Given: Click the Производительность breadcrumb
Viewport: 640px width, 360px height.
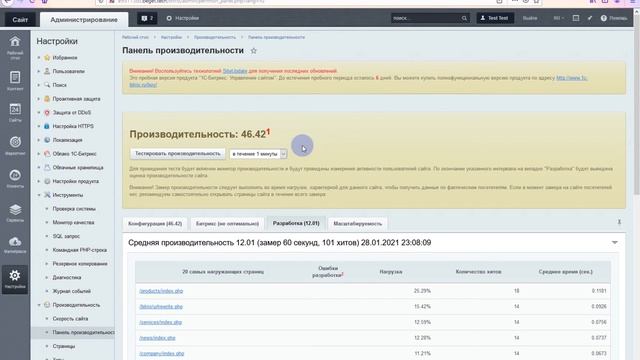Looking at the screenshot, I should pos(215,37).
